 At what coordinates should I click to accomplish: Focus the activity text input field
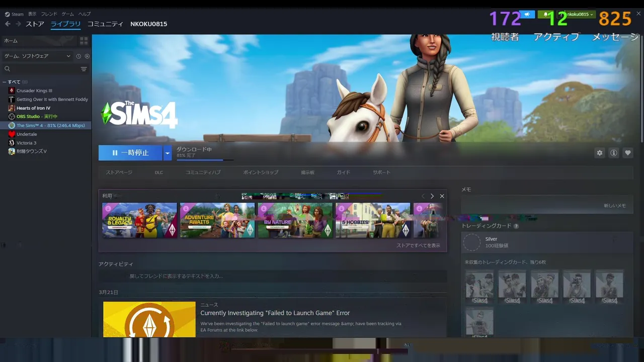pyautogui.click(x=273, y=276)
